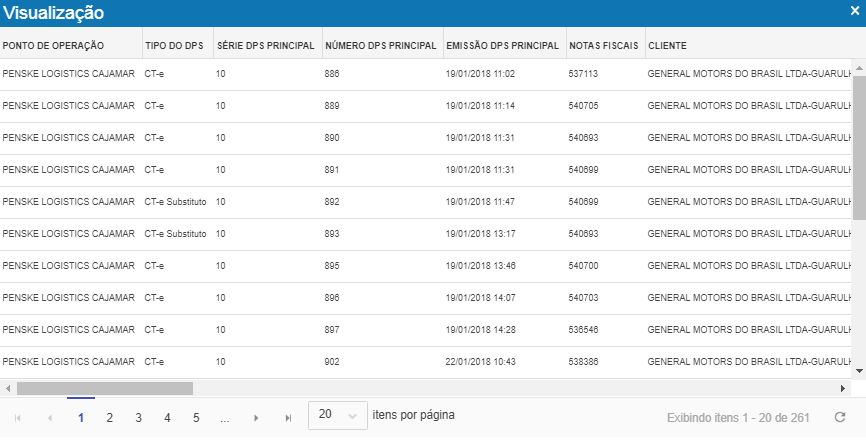866x440 pixels.
Task: Click emission date 19/01/2018 11:47
Action: (x=480, y=202)
